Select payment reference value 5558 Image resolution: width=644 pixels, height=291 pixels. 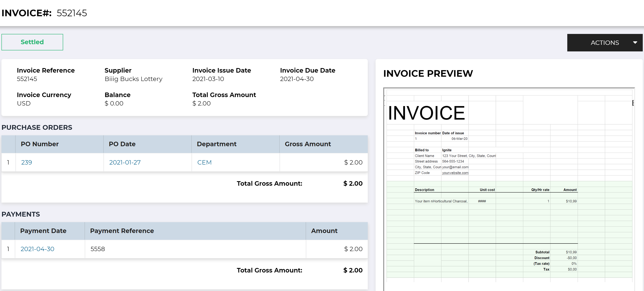(x=97, y=249)
